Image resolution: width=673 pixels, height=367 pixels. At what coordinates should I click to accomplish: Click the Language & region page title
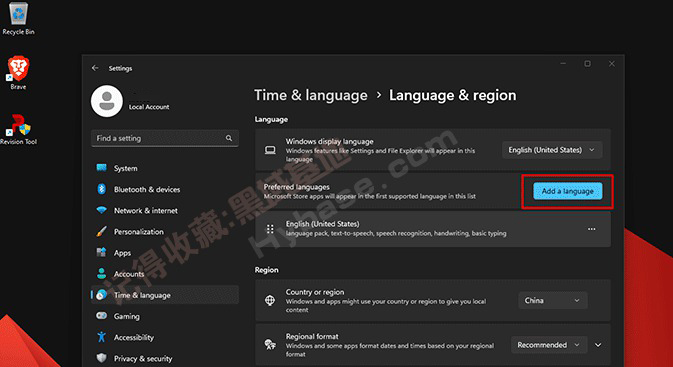452,95
